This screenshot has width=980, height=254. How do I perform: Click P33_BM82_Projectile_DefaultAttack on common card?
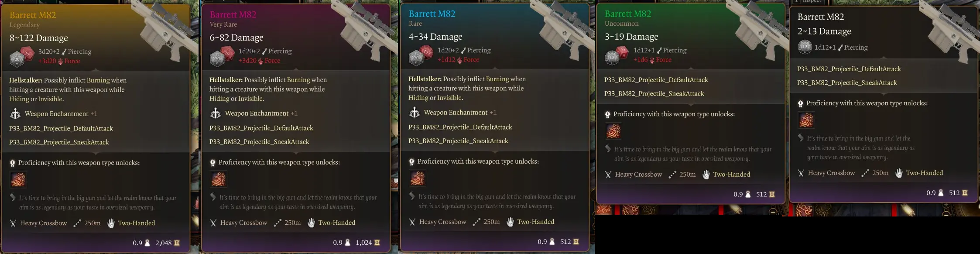[x=849, y=69]
